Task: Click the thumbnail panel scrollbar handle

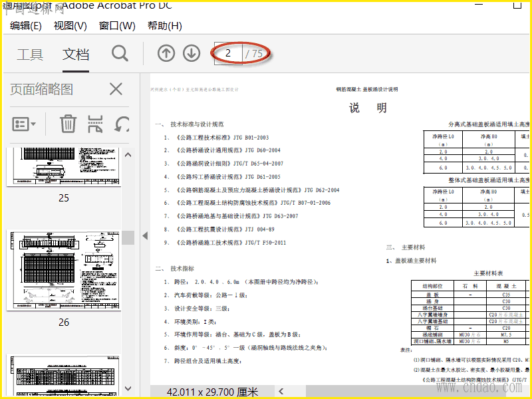Action: pyautogui.click(x=128, y=237)
